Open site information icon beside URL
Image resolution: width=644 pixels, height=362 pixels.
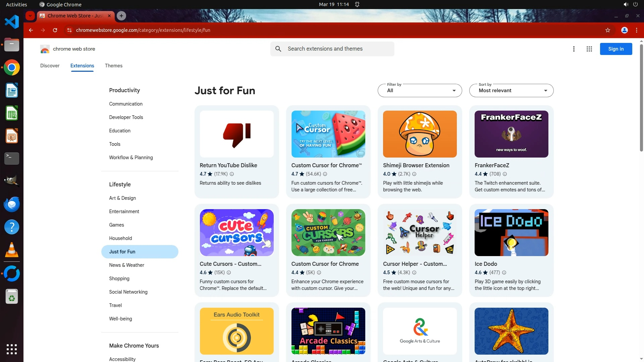coord(69,30)
